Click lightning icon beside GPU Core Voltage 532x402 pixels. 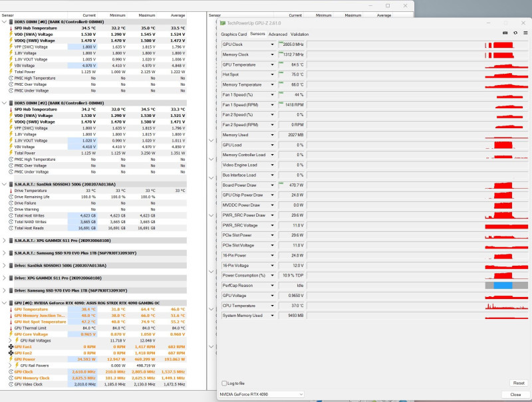(11, 334)
